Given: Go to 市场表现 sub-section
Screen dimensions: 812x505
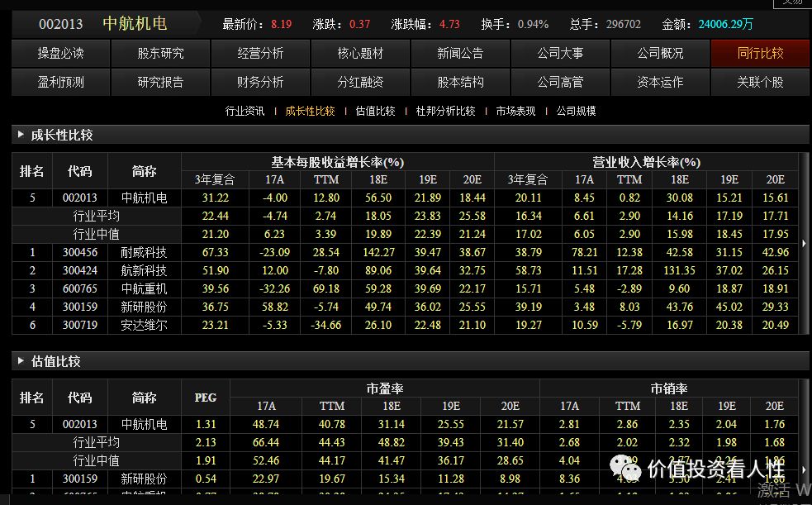Looking at the screenshot, I should coord(515,112).
